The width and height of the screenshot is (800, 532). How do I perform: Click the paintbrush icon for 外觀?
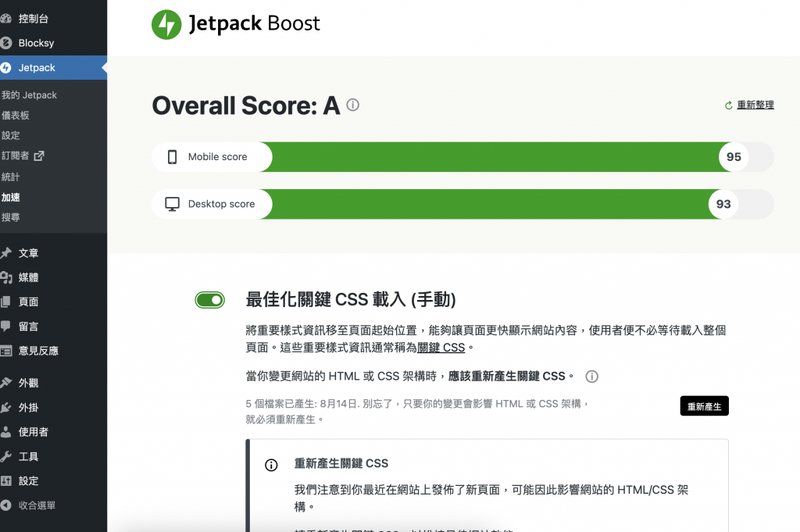(6, 383)
